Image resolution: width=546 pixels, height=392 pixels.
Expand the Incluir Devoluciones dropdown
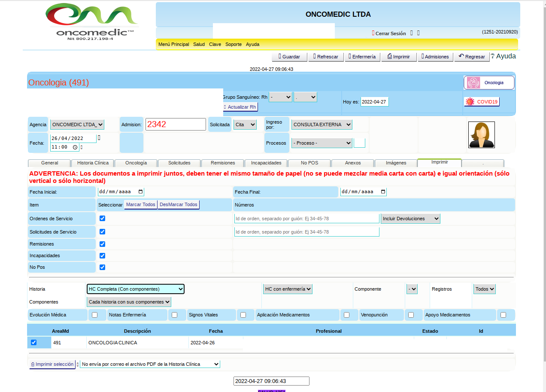410,219
